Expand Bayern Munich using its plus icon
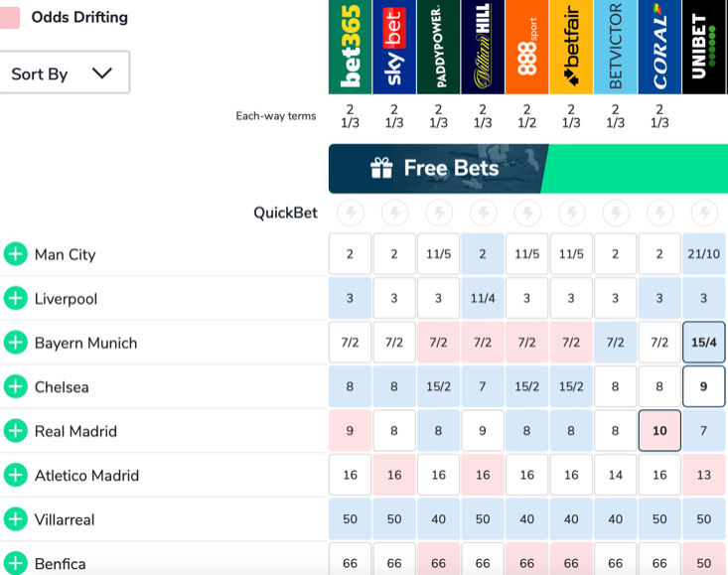Screen dimensions: 728x575 [15, 343]
